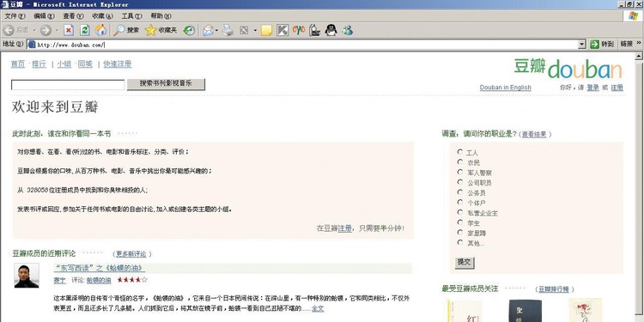
Task: Print the page with the printer icon
Action: pos(228,30)
